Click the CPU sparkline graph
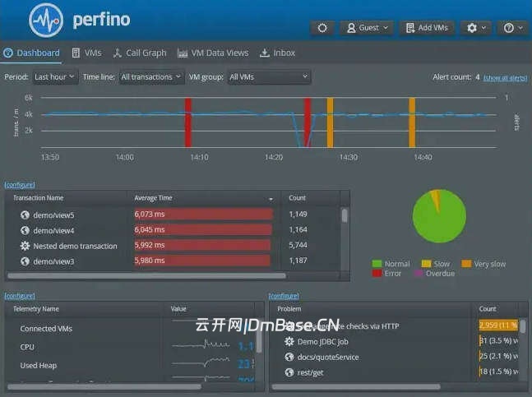Screen dimensions: 532x397 (201, 345)
